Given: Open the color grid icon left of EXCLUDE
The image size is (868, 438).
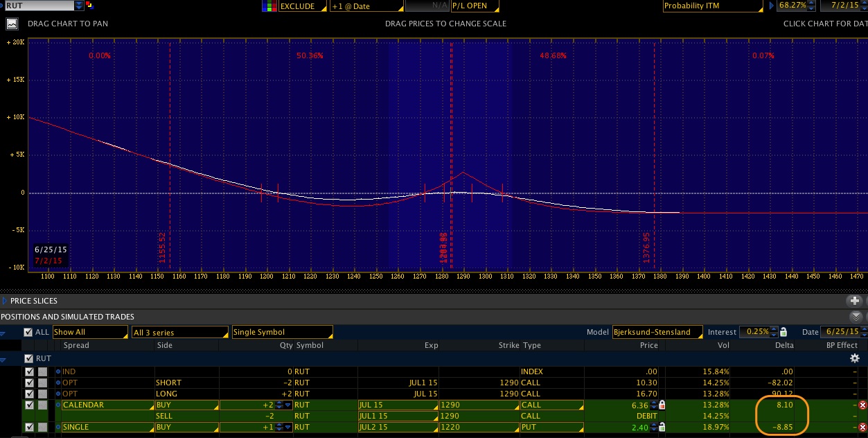Looking at the screenshot, I should click(x=269, y=6).
